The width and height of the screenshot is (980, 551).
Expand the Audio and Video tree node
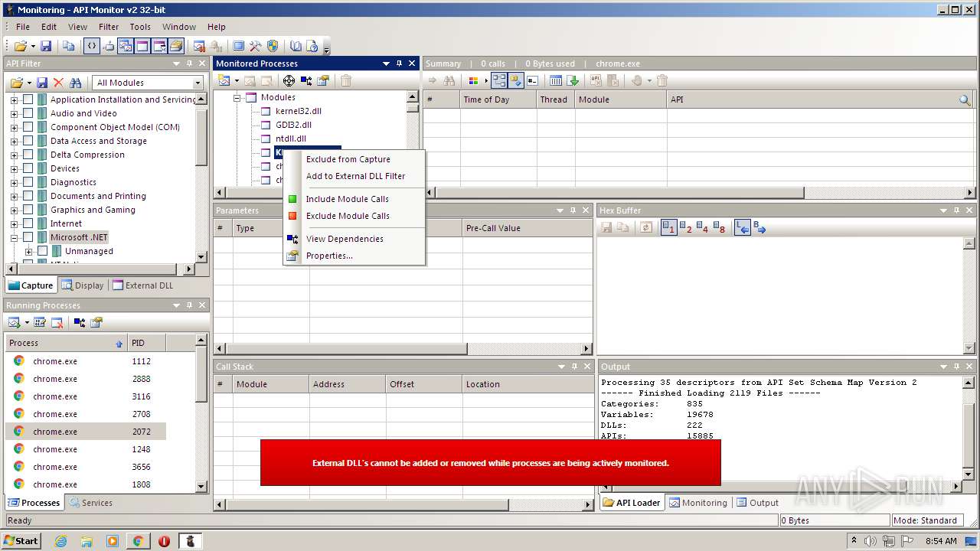[x=14, y=113]
